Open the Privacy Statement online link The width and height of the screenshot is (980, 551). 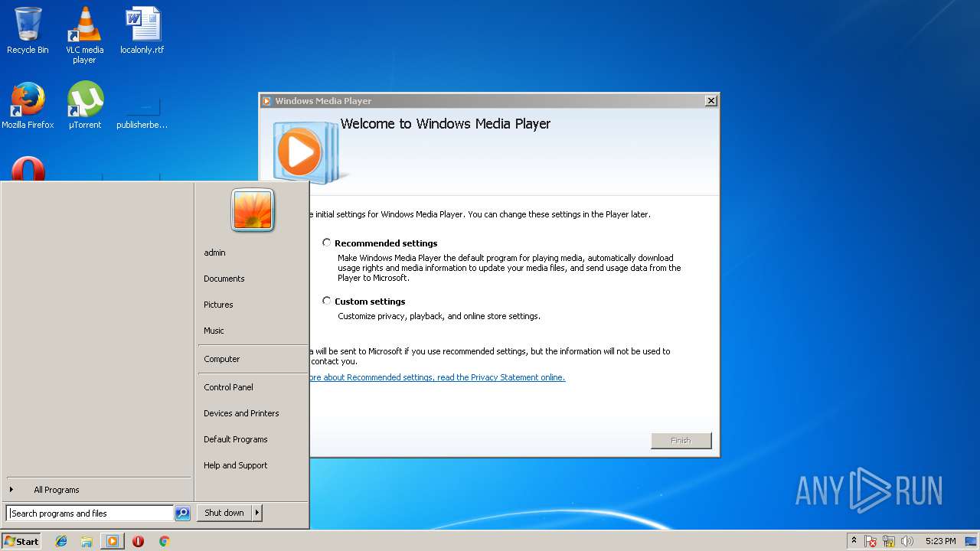point(437,377)
